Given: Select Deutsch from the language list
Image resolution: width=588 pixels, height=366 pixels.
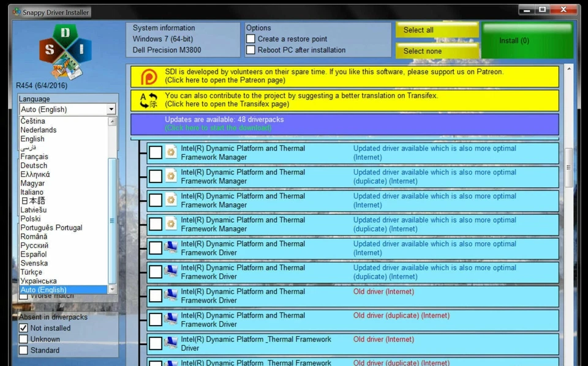Looking at the screenshot, I should coord(34,165).
